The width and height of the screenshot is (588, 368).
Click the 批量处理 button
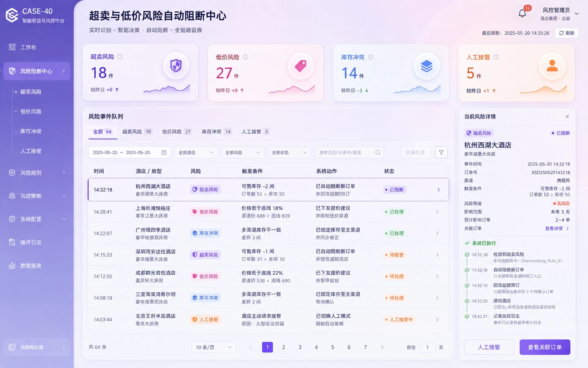click(x=416, y=153)
